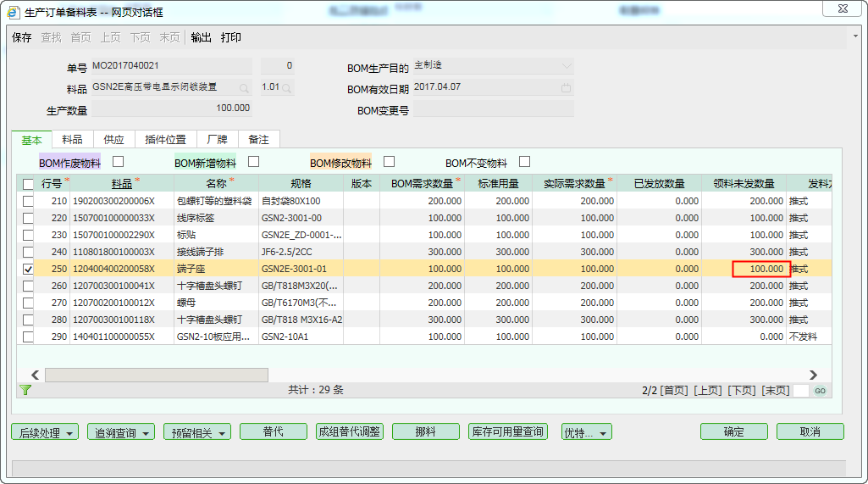Click the magnifier icon in the 料品 field
This screenshot has width=868, height=484.
244,88
